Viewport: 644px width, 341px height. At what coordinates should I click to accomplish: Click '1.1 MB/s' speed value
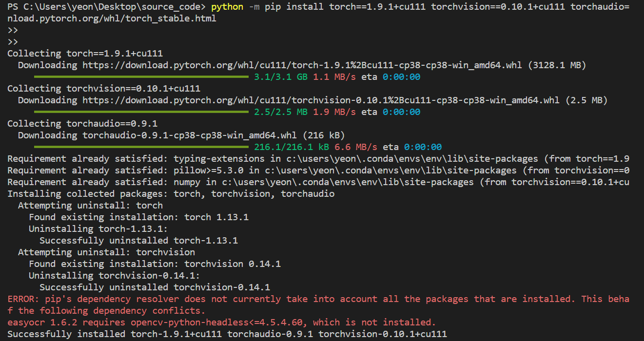[x=334, y=77]
